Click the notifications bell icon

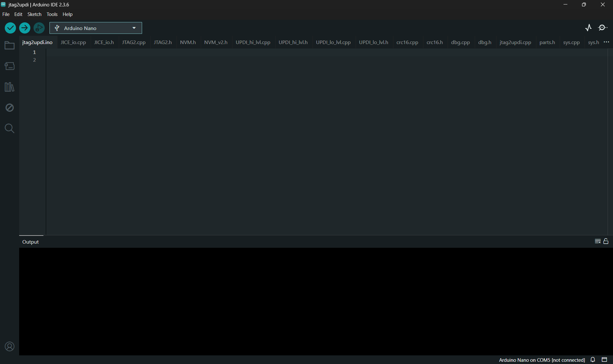tap(593, 360)
